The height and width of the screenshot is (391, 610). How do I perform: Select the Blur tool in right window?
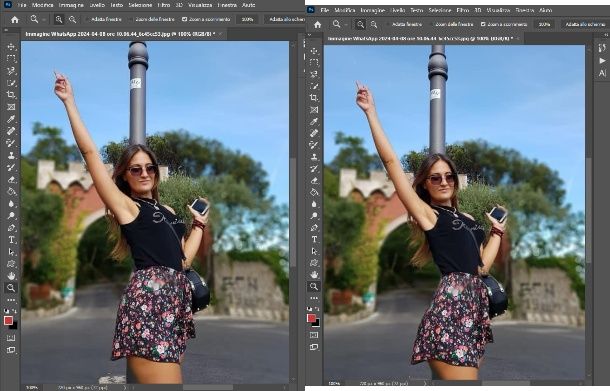tap(314, 204)
